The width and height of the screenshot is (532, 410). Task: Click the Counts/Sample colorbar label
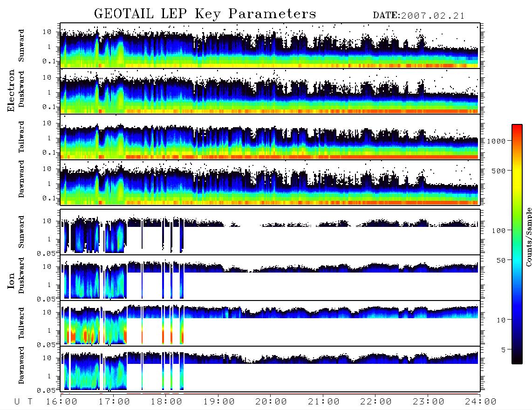[x=529, y=237]
